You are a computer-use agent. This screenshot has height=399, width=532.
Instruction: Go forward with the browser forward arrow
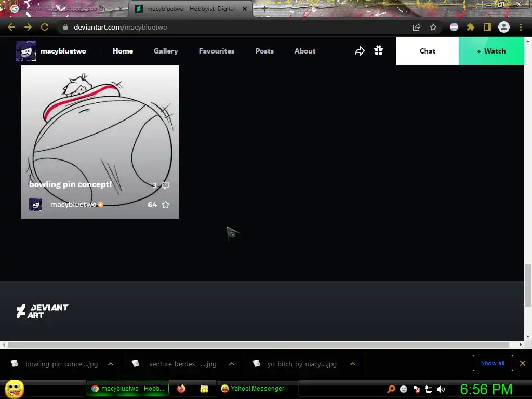click(x=28, y=27)
